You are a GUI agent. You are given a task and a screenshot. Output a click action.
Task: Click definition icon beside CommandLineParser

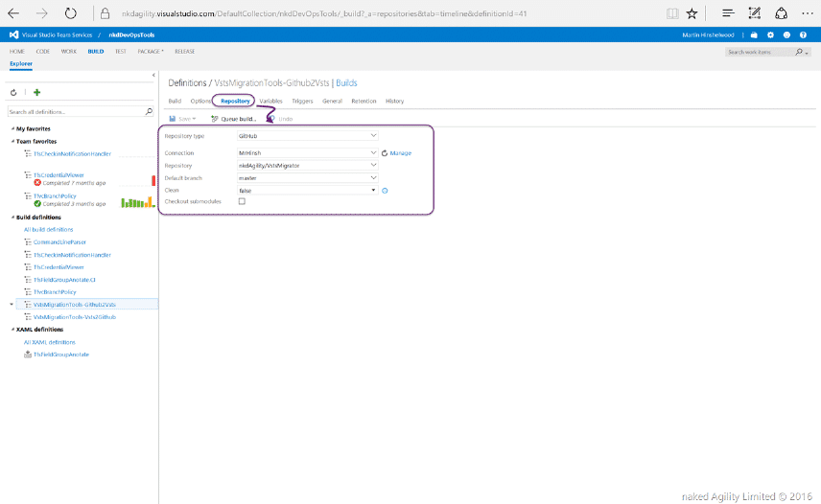point(28,242)
